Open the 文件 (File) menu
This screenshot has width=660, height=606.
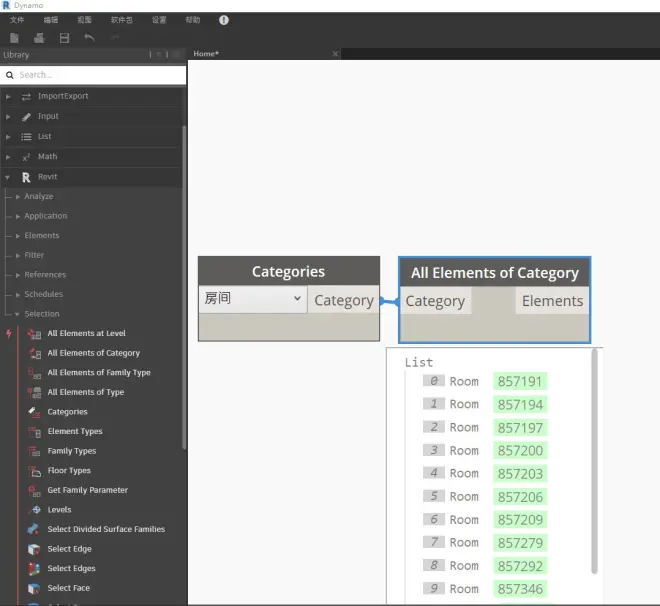click(x=17, y=20)
